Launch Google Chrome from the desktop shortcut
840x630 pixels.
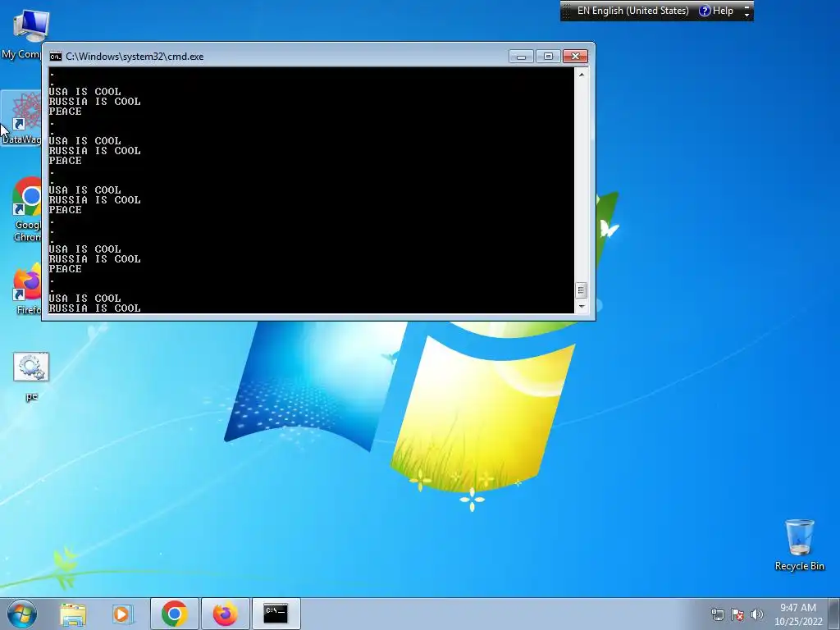(x=28, y=210)
